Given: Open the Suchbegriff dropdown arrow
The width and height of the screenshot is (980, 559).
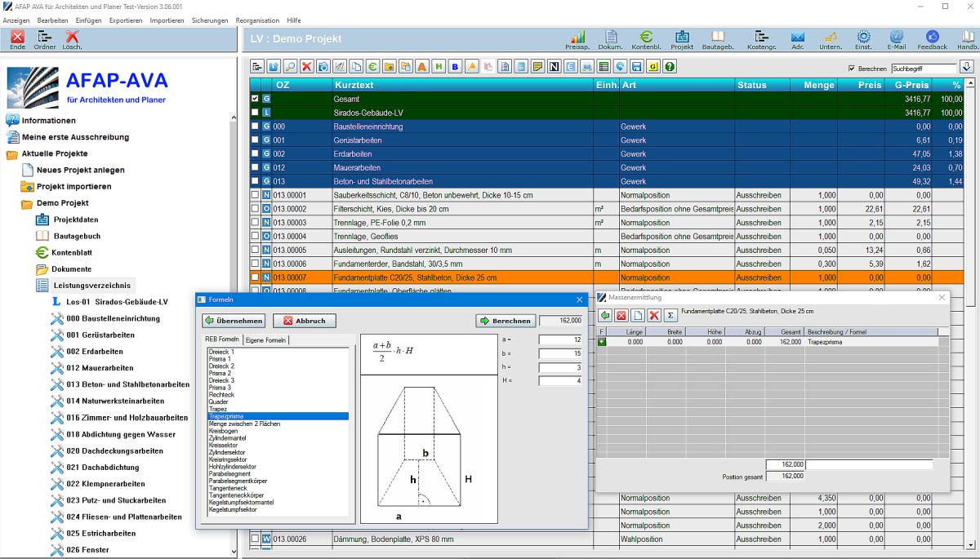Looking at the screenshot, I should point(966,67).
